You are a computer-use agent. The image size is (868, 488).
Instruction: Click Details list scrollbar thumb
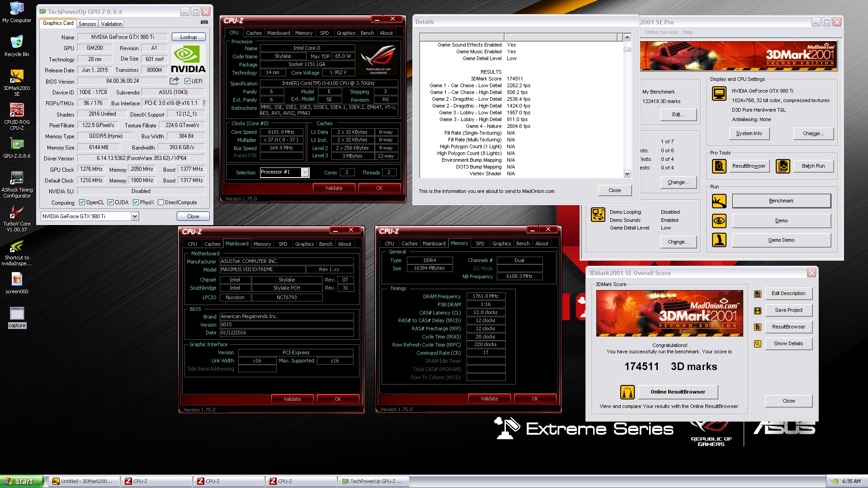[x=627, y=49]
